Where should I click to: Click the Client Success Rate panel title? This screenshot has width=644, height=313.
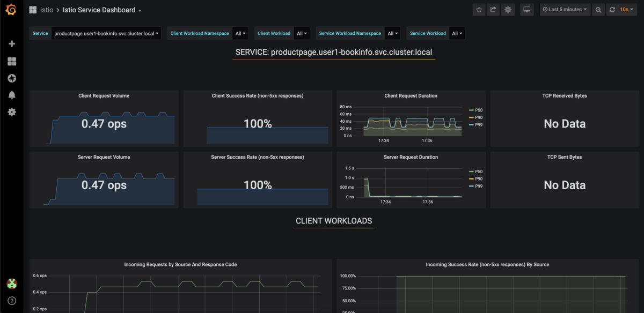click(258, 96)
